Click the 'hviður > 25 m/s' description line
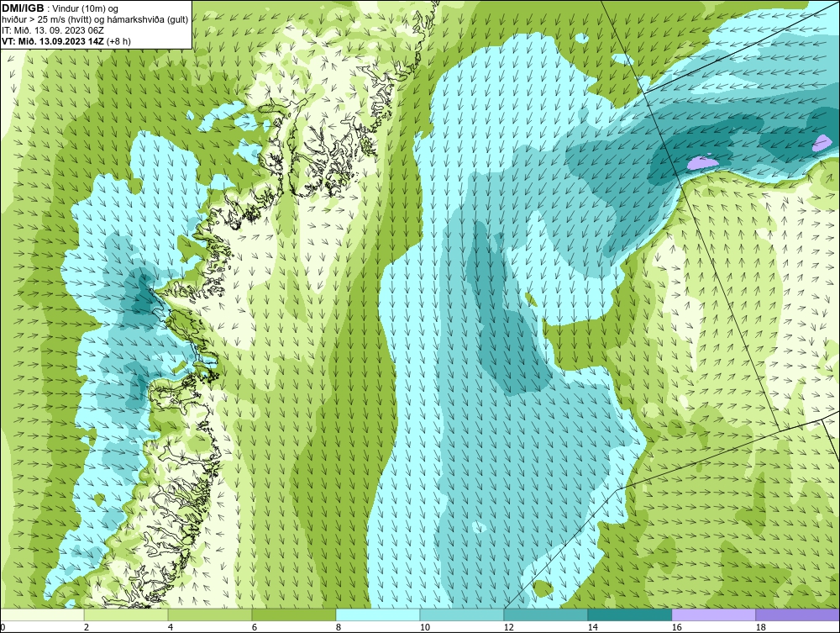Image resolution: width=840 pixels, height=633 pixels. [95, 20]
